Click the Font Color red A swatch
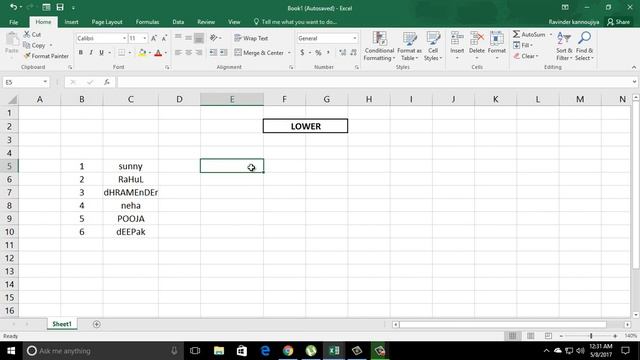The image size is (640, 360). click(x=158, y=53)
